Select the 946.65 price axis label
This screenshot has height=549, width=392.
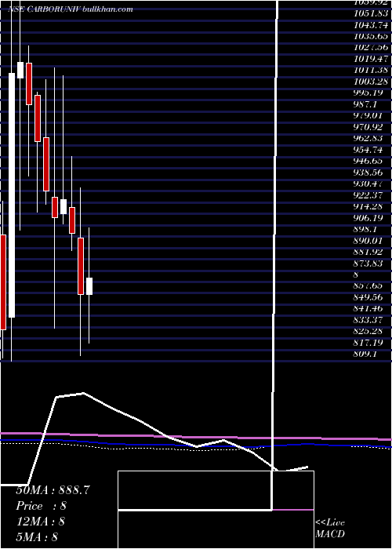pos(368,162)
